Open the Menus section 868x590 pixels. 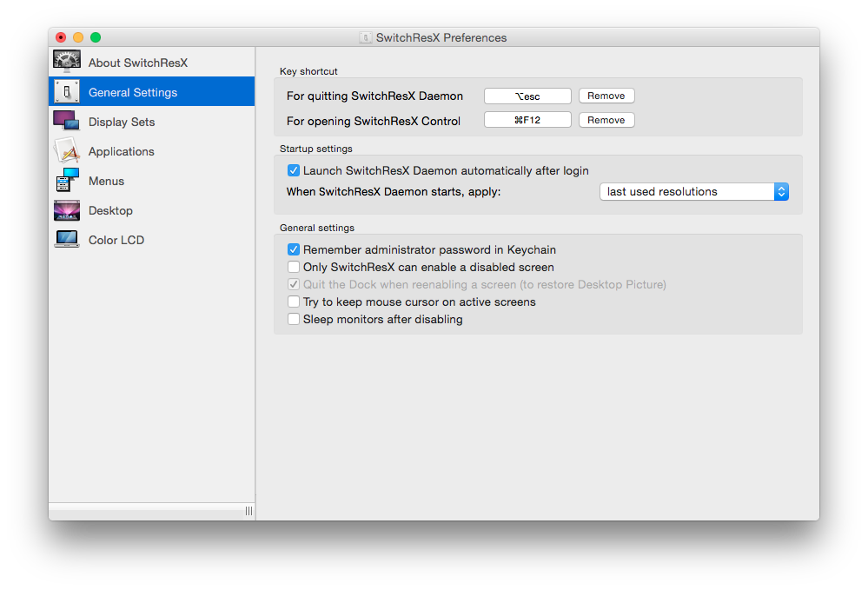[152, 181]
